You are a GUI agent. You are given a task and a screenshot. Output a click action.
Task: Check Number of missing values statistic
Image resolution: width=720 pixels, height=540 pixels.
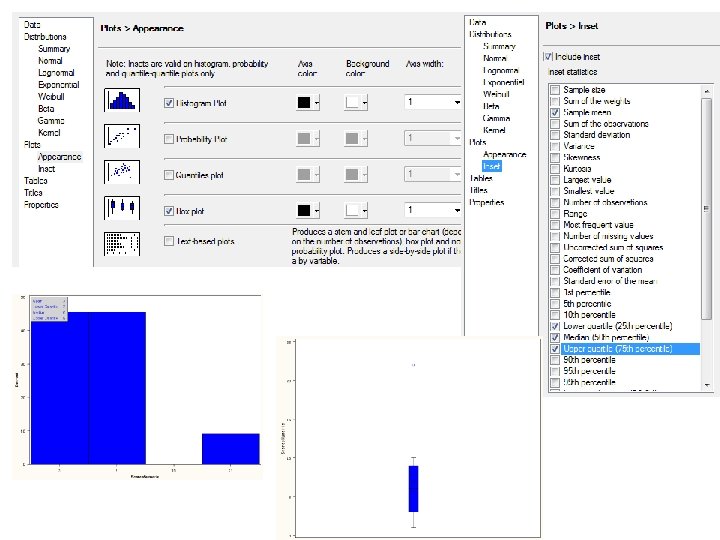[x=555, y=236]
